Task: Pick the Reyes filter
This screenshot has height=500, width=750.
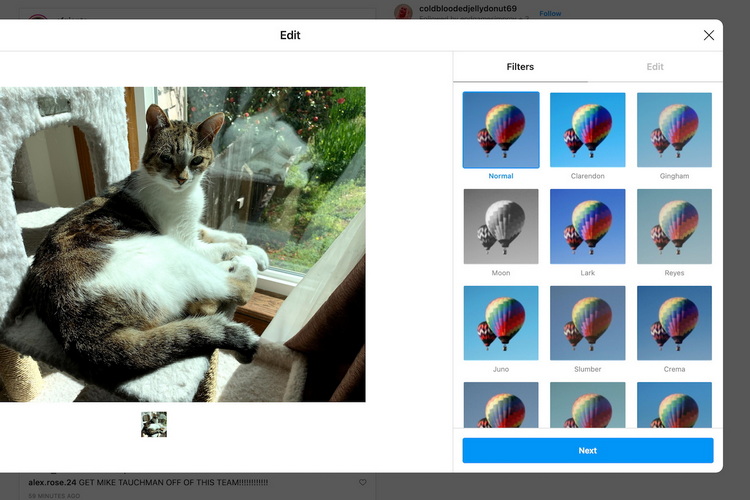Action: pyautogui.click(x=674, y=226)
